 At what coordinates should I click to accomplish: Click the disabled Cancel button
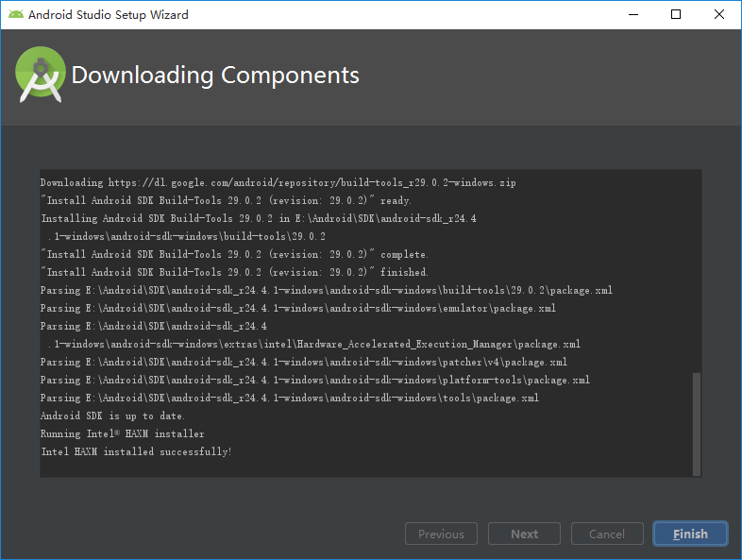(607, 534)
